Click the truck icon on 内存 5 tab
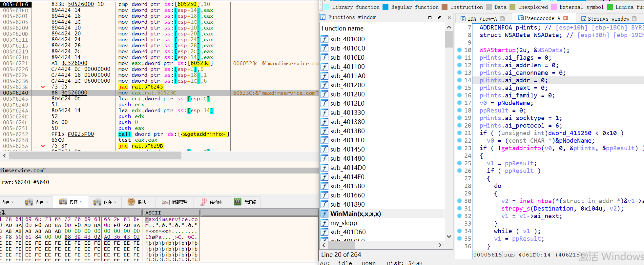 coord(97,202)
